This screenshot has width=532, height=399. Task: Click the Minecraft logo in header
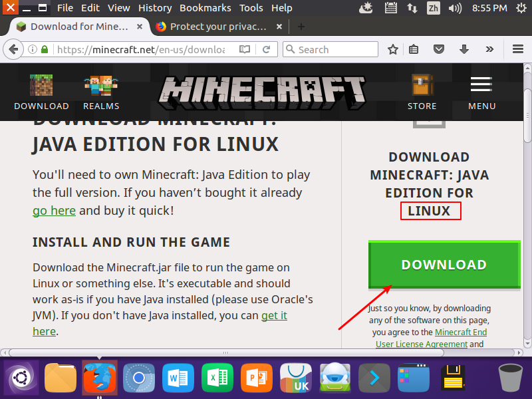(x=262, y=92)
